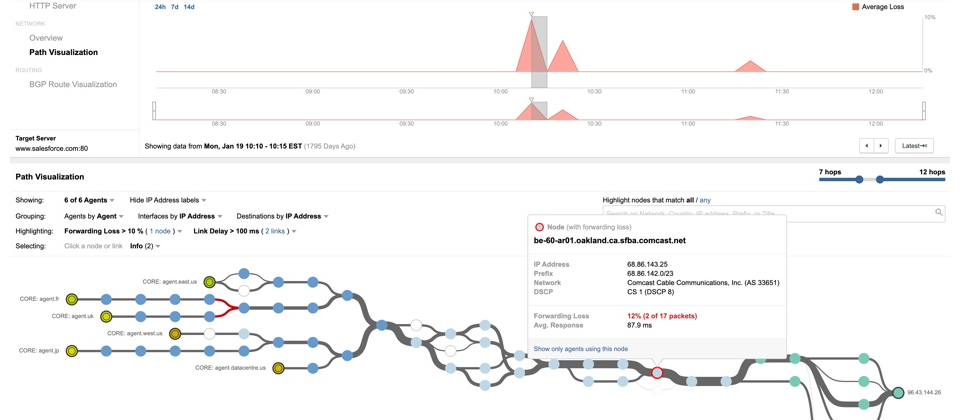Toggle the Average Loss legend series

(855, 6)
